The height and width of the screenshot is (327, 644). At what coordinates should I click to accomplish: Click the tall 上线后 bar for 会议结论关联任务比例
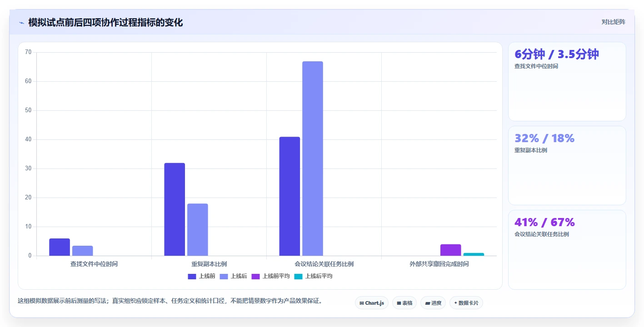click(313, 159)
